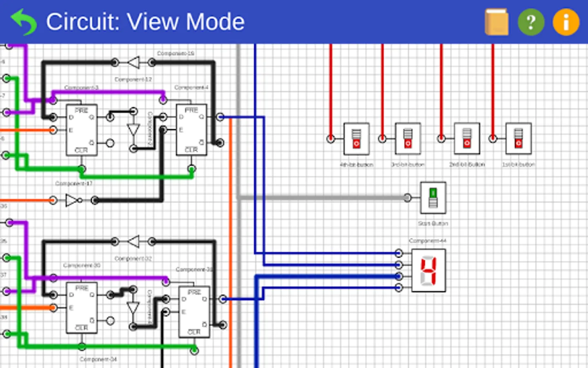The image size is (588, 368).
Task: Toggle the 3rd-bit button switch
Action: [x=408, y=139]
